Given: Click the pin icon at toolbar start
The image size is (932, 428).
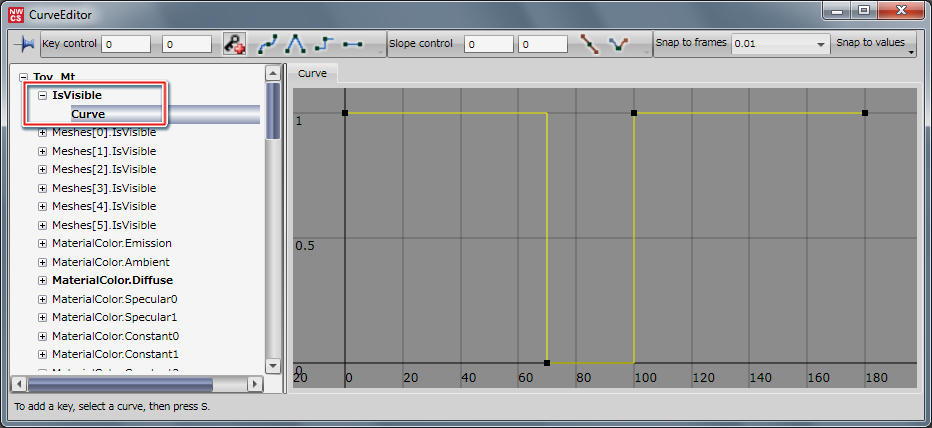Looking at the screenshot, I should [23, 45].
